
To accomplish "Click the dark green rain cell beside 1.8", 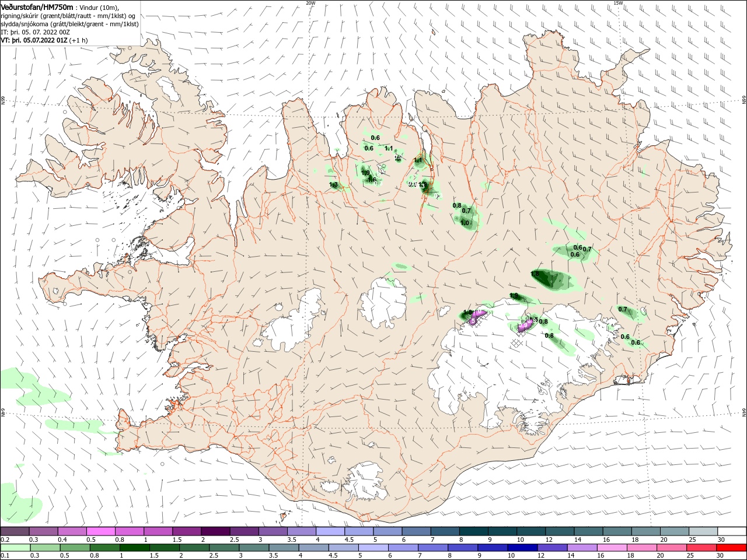I will [551, 279].
